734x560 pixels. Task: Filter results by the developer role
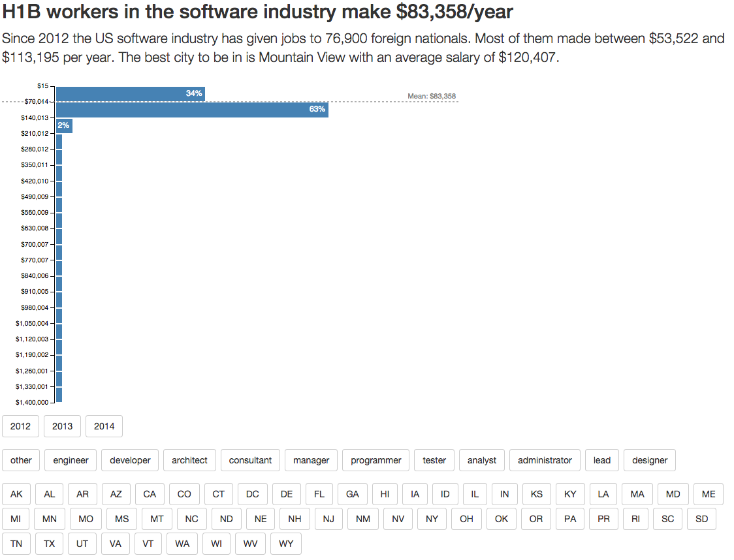click(129, 460)
